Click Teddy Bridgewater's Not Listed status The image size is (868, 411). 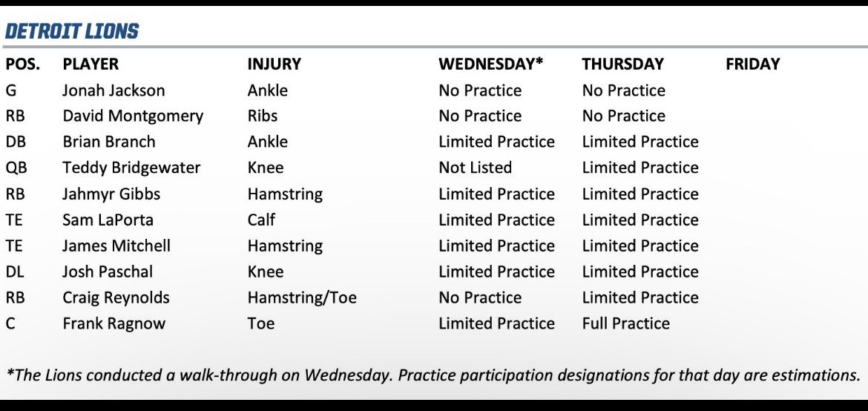[475, 168]
